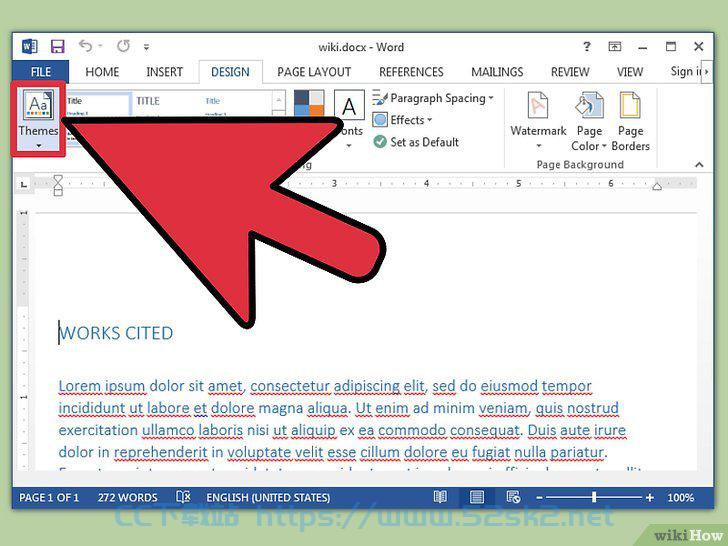The width and height of the screenshot is (728, 546).
Task: Switch to the REVIEW tab
Action: point(570,72)
